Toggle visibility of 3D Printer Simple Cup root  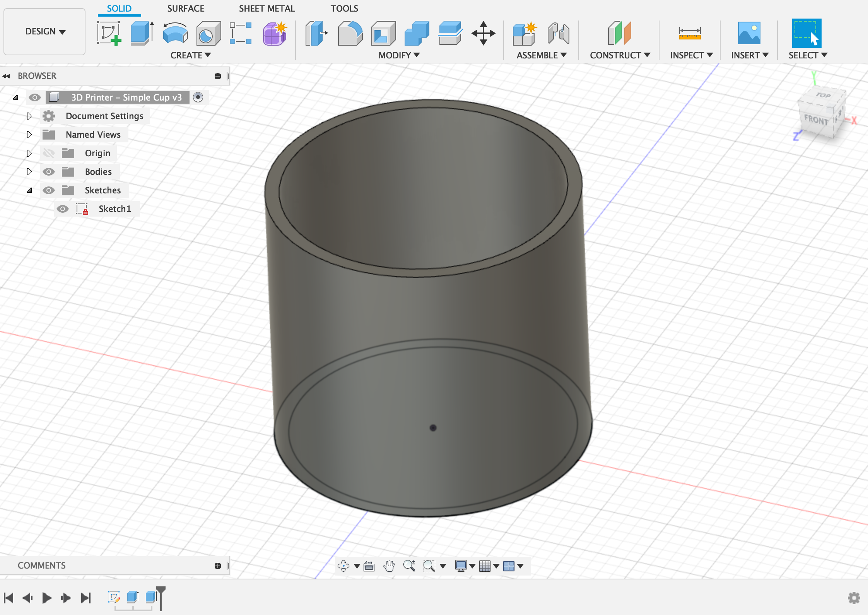35,97
